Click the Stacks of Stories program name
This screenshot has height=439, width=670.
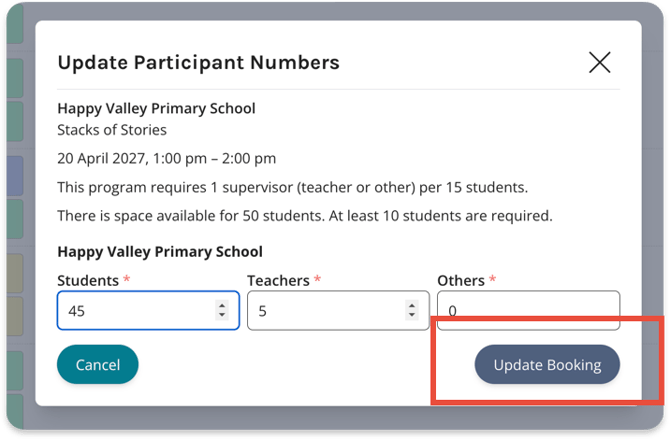tap(112, 130)
